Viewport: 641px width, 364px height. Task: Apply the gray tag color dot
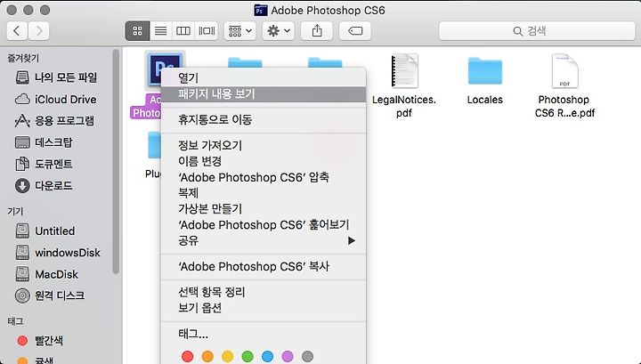(x=307, y=356)
